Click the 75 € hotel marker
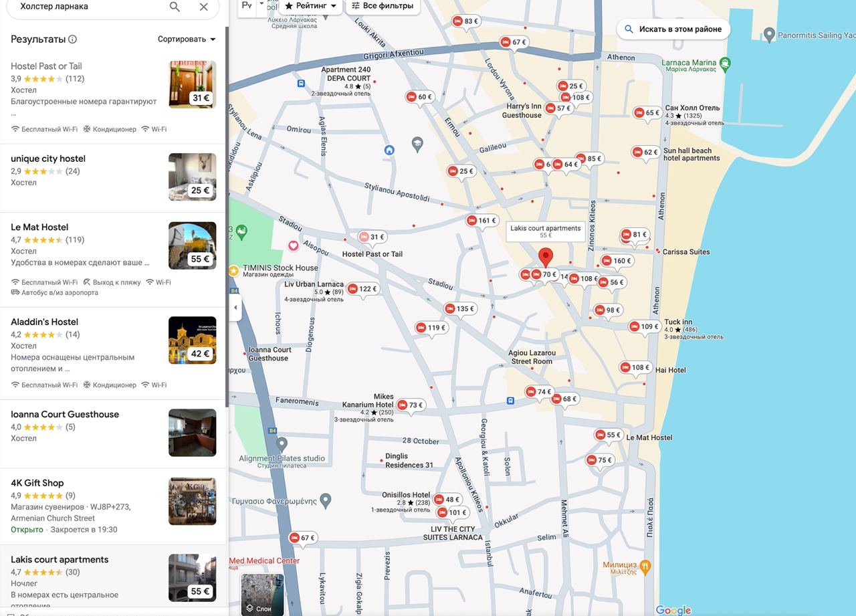The width and height of the screenshot is (856, 616). (600, 460)
